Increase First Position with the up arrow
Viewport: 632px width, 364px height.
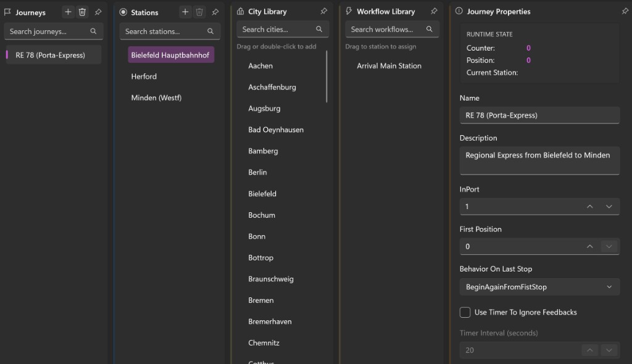point(589,246)
